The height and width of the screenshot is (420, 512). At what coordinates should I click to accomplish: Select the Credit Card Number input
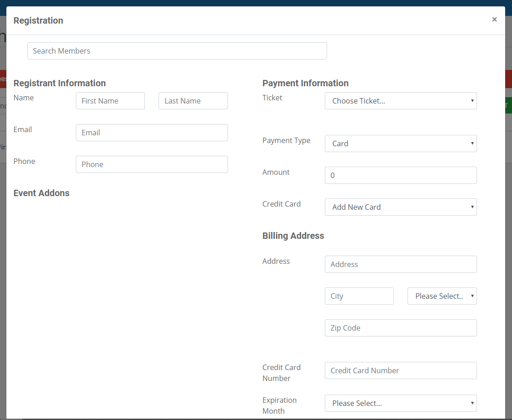point(400,371)
